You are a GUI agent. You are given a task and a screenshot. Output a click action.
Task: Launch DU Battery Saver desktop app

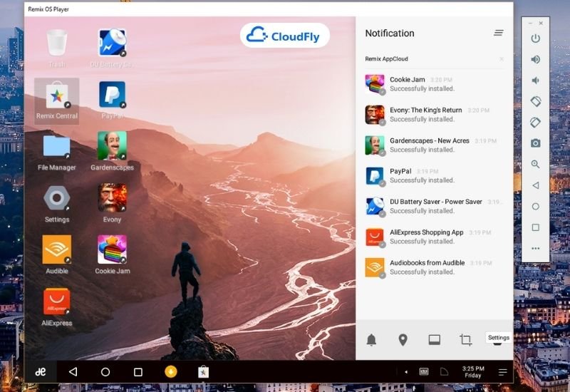[x=112, y=43]
